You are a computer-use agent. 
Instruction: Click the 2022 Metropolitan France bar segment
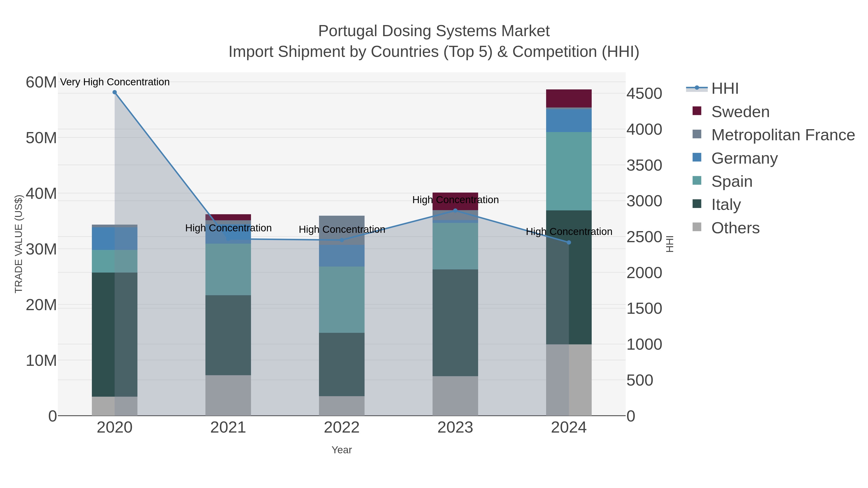click(x=342, y=230)
